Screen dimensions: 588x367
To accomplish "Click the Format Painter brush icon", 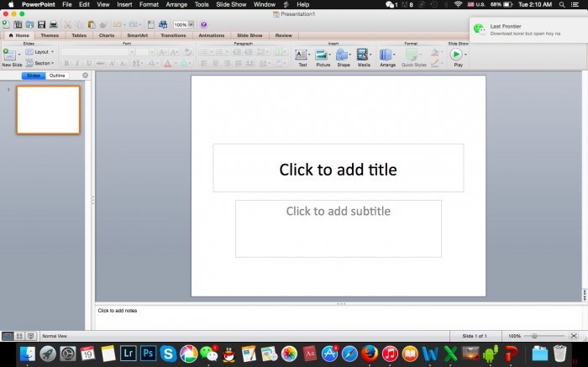I will (x=103, y=24).
